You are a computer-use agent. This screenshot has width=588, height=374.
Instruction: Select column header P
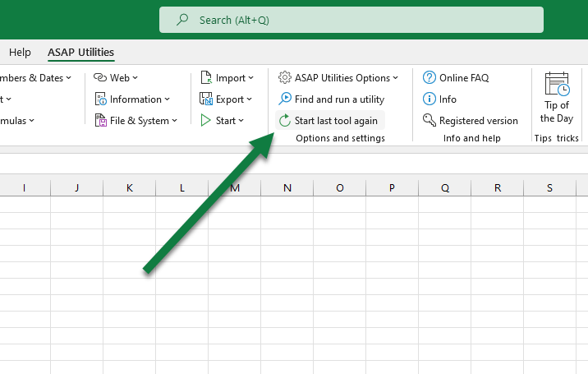393,187
